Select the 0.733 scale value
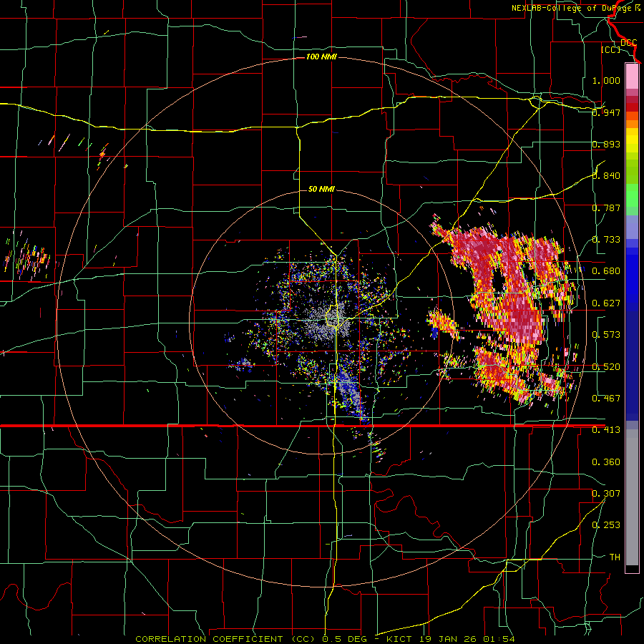 (x=606, y=240)
